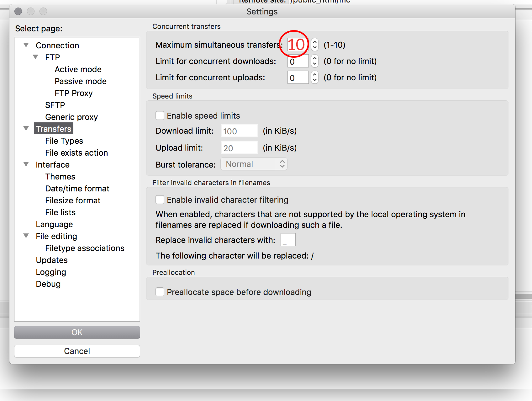This screenshot has width=532, height=401.
Task: Collapse the Connection tree node
Action: coord(26,45)
